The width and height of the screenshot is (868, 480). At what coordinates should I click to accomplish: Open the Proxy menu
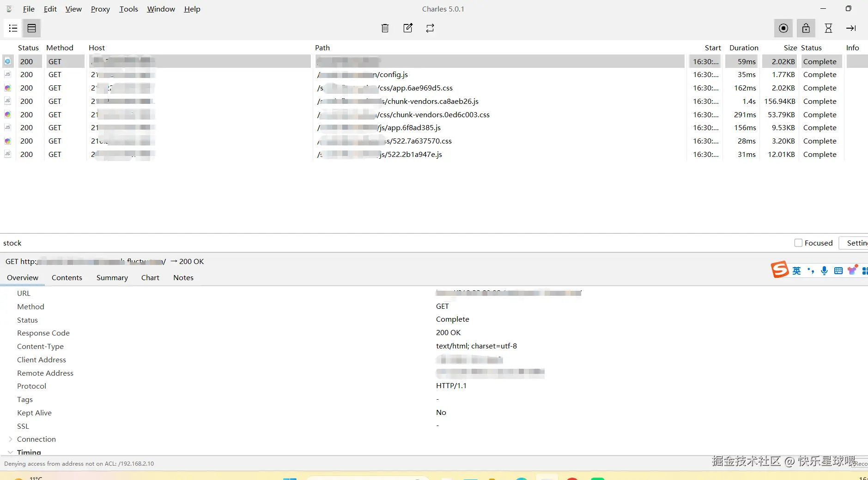coord(100,9)
